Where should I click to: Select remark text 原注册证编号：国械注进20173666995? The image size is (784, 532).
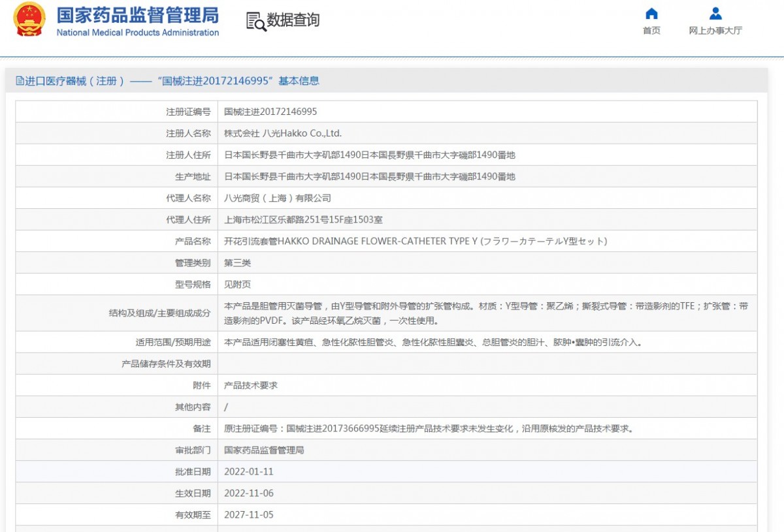(429, 428)
